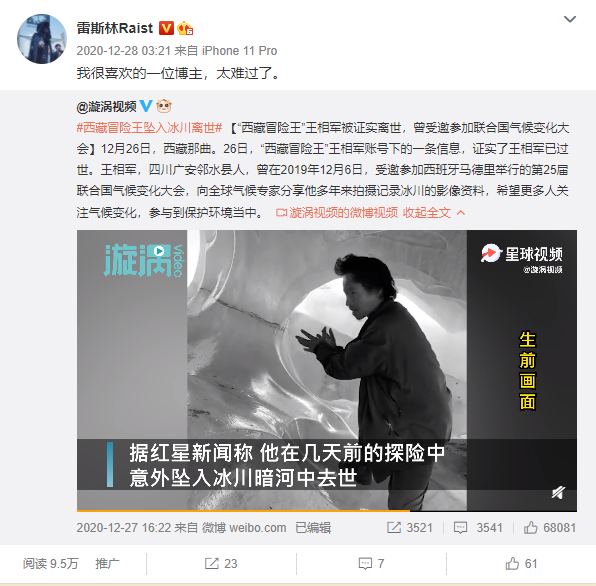
Task: Repost this post showing 23 shares
Action: 221,564
